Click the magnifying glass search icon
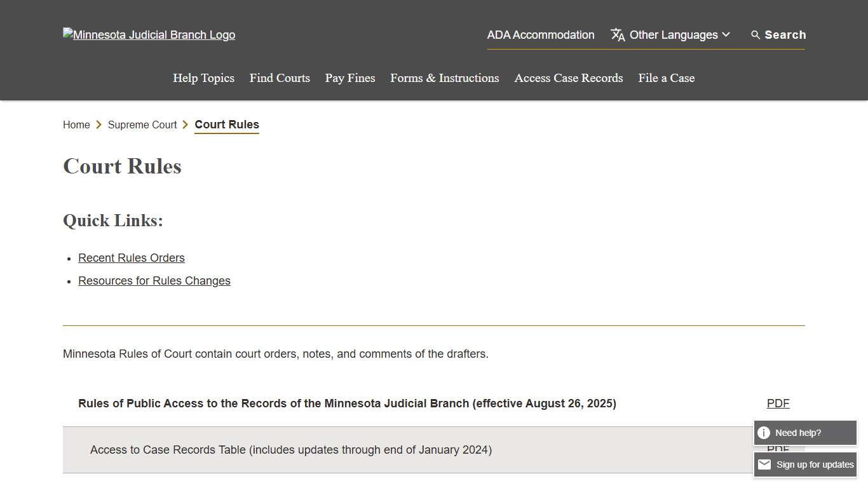The image size is (868, 488). 756,35
